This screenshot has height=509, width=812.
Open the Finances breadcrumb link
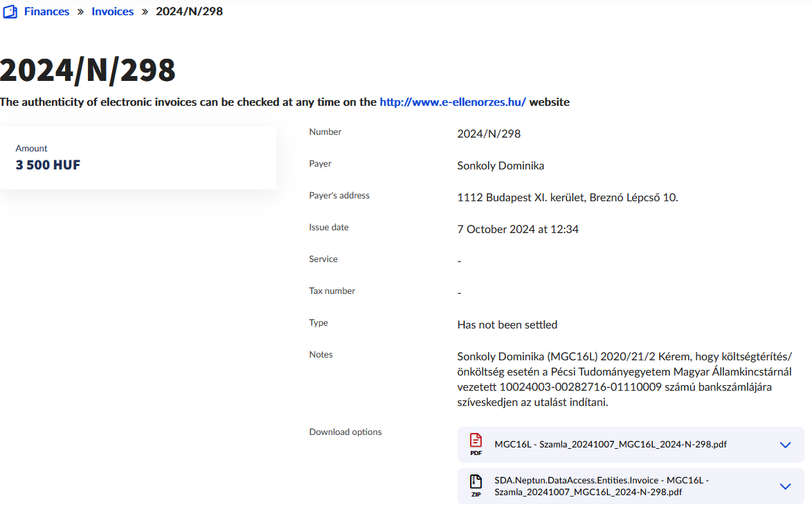point(46,12)
